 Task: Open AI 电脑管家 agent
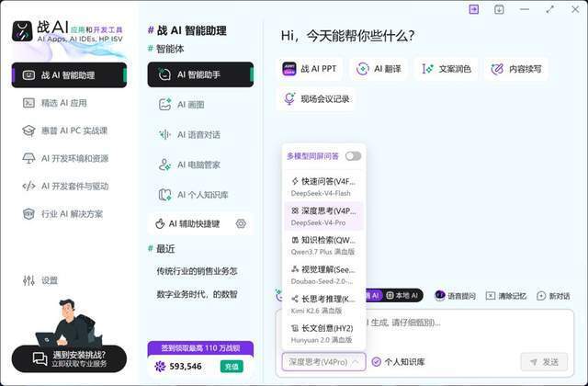(189, 165)
